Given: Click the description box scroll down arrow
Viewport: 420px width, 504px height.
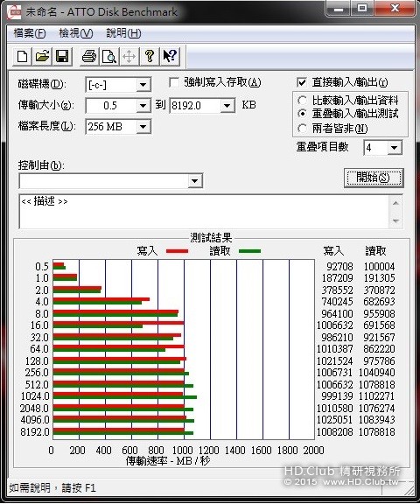Looking at the screenshot, I should (395, 221).
